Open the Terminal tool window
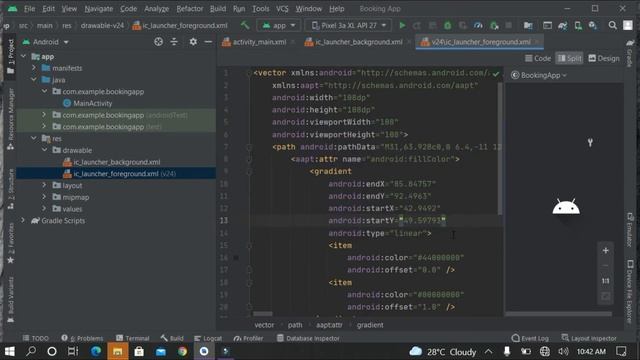Image resolution: width=640 pixels, height=360 pixels. 133,338
